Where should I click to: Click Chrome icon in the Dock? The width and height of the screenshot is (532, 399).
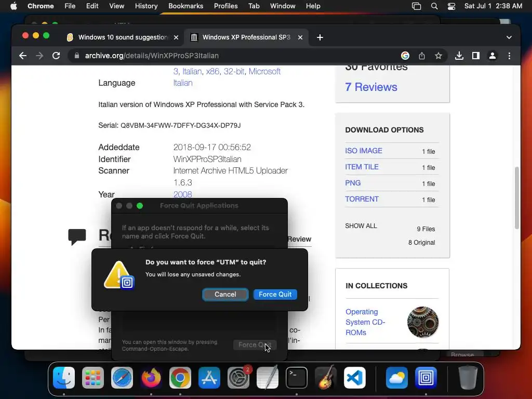pyautogui.click(x=180, y=378)
